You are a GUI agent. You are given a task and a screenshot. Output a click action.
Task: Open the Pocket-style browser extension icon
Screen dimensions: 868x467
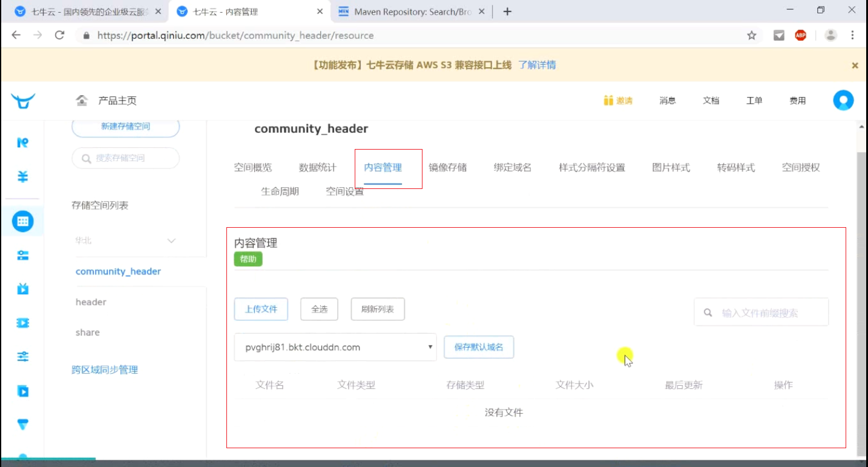click(x=779, y=36)
